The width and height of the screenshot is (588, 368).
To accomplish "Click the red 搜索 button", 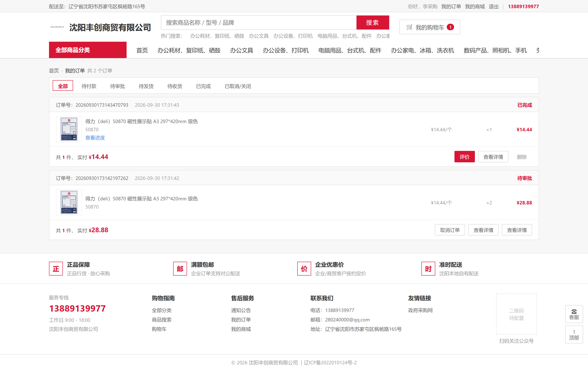I will coord(372,23).
